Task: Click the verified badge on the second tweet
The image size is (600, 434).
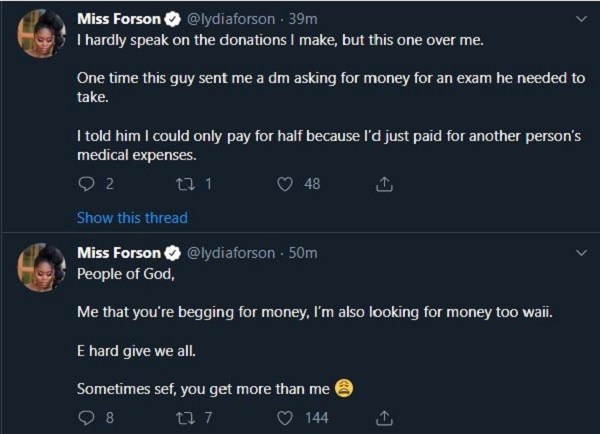Action: (172, 253)
